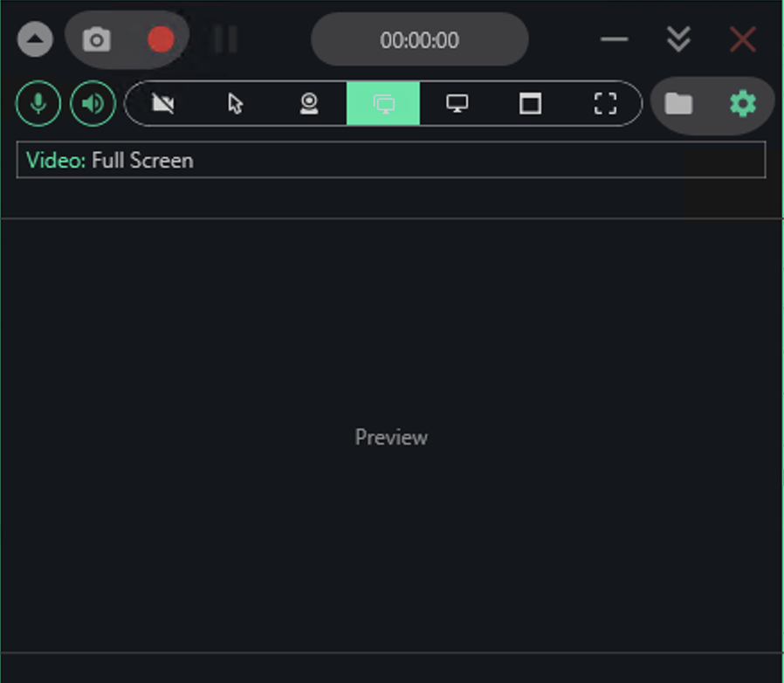Image resolution: width=784 pixels, height=683 pixels.
Task: Click the Preview area
Action: [391, 436]
